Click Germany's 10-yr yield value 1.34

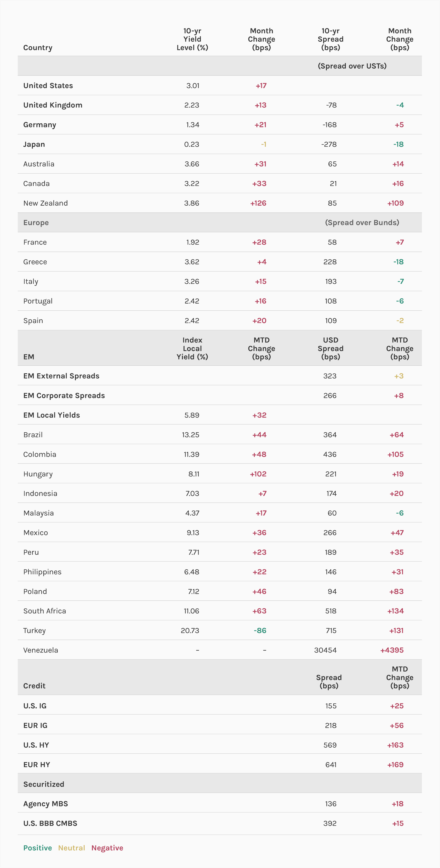[x=192, y=125]
